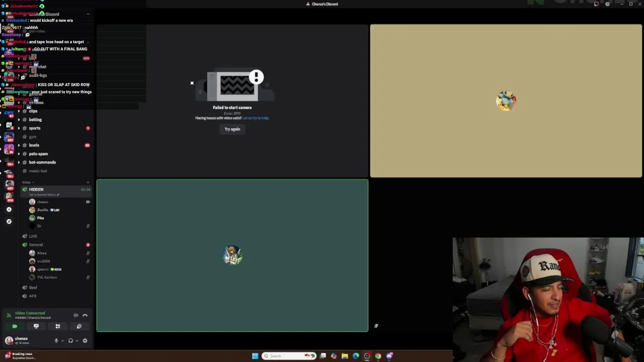Screen dimensions: 644x362
Task: Open server icon with 227 badge
Action: (x=9, y=137)
